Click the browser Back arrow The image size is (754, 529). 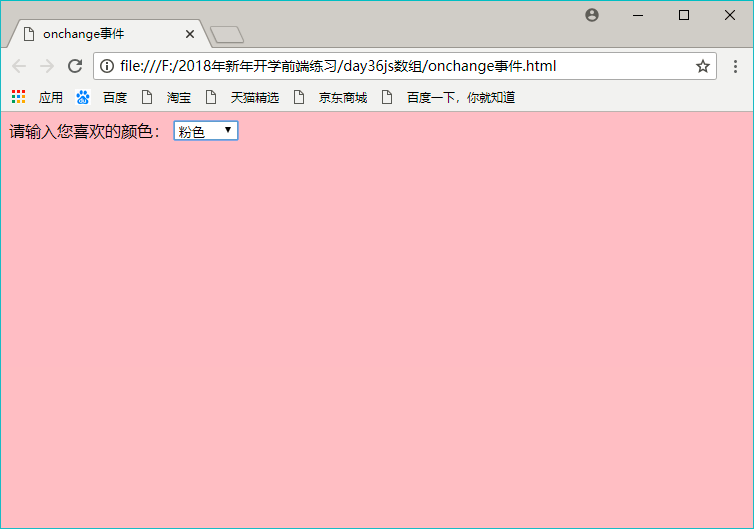(x=19, y=66)
